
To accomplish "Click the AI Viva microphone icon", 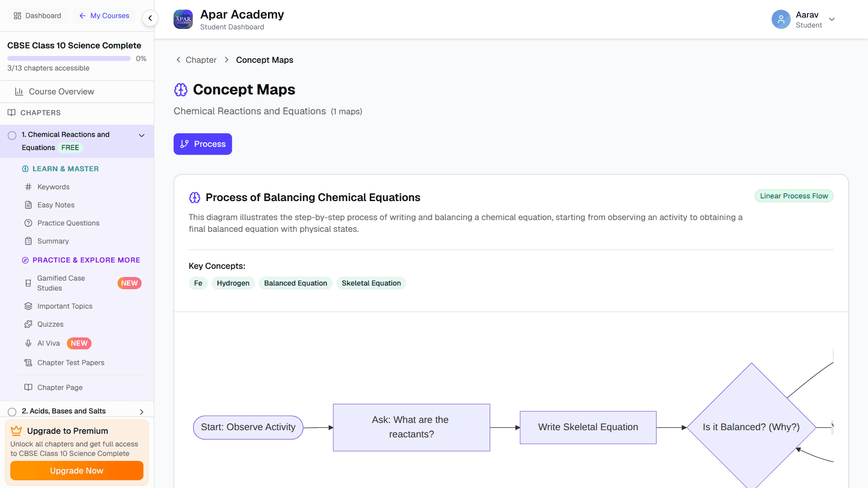I will [28, 343].
